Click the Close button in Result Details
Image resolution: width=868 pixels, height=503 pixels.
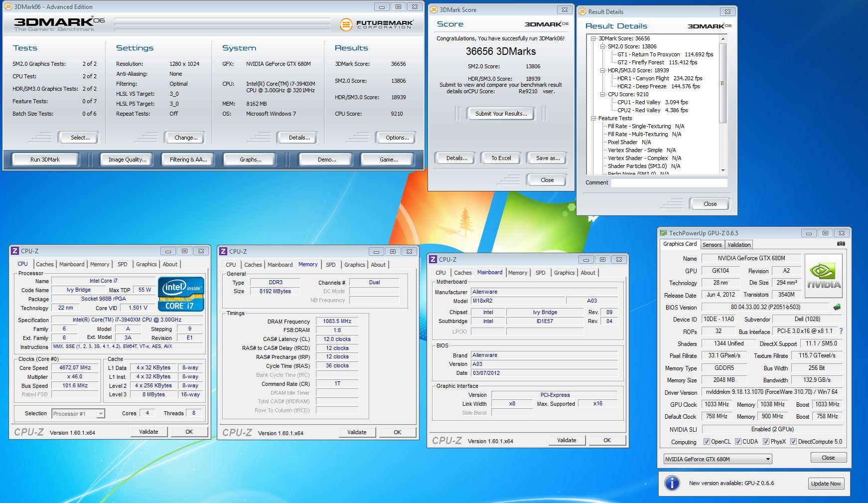[710, 204]
